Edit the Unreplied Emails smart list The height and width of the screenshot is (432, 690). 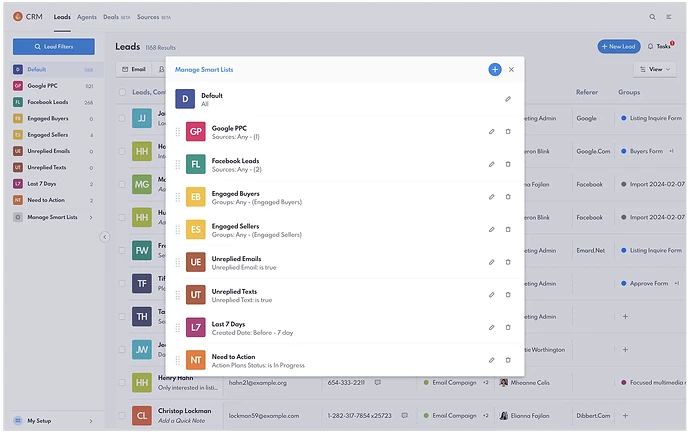pos(491,262)
